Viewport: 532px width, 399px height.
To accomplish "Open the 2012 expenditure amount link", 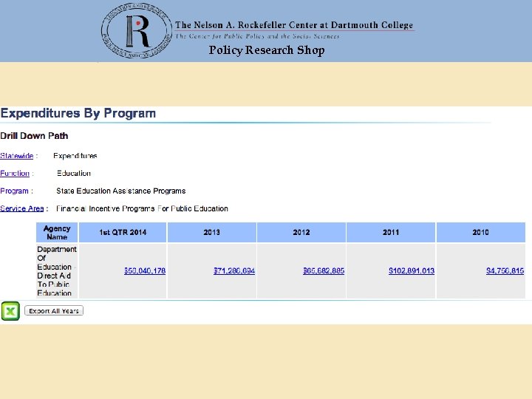I will 324,270.
